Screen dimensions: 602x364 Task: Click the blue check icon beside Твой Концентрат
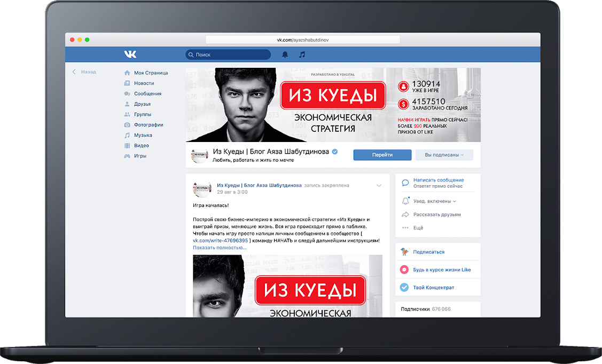click(404, 287)
